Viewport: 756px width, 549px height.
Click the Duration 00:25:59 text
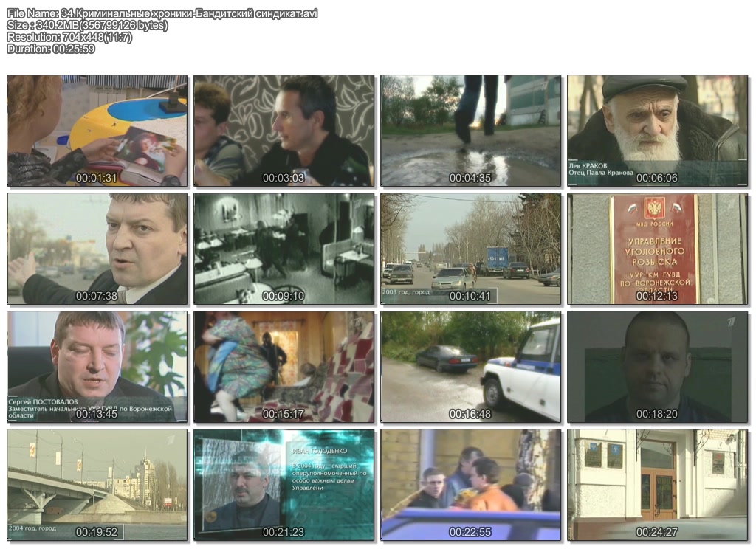click(x=51, y=49)
